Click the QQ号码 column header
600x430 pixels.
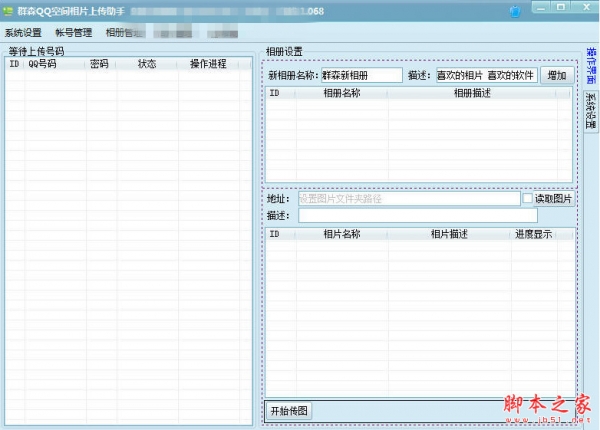pos(55,64)
